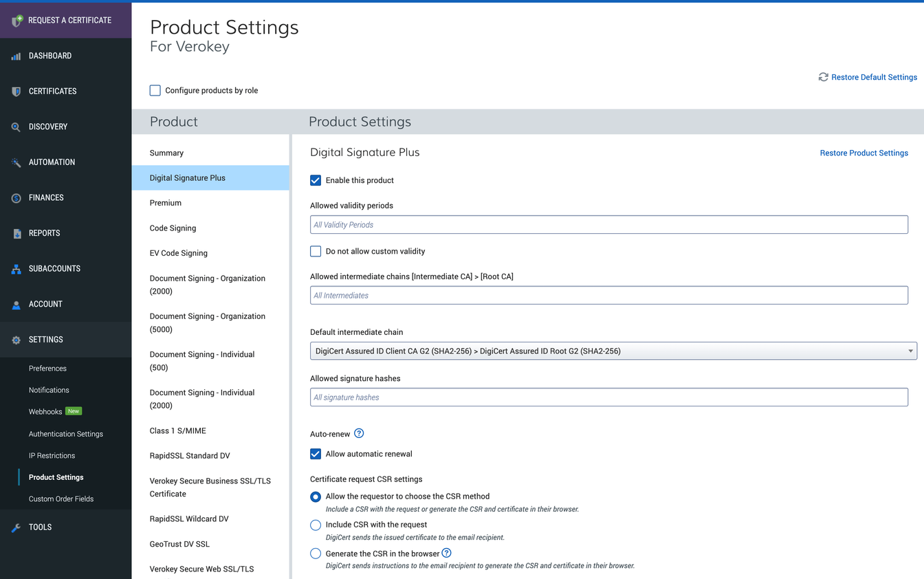924x579 pixels.
Task: Select the Include CSR with the request option
Action: [x=315, y=525]
